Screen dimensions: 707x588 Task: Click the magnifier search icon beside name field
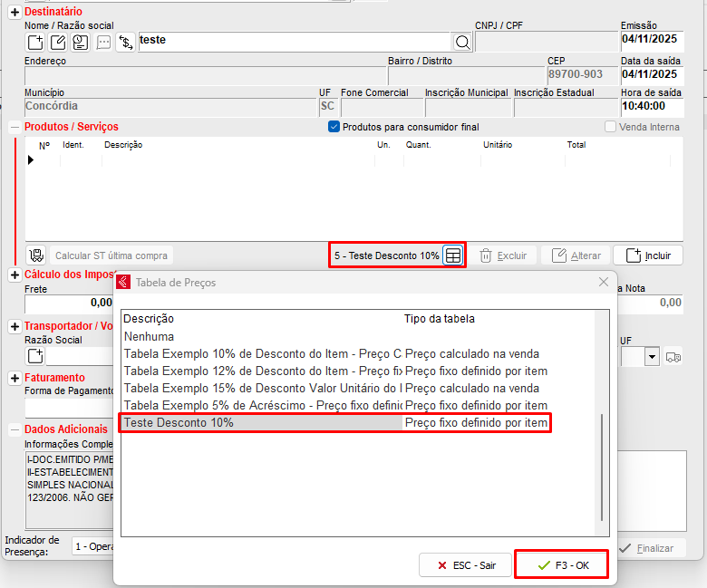462,42
